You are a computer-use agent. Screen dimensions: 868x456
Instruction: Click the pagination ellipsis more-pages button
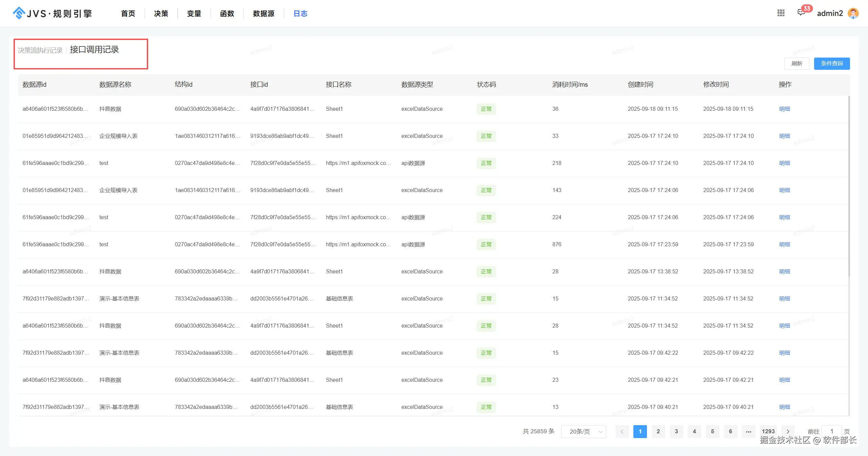point(749,431)
